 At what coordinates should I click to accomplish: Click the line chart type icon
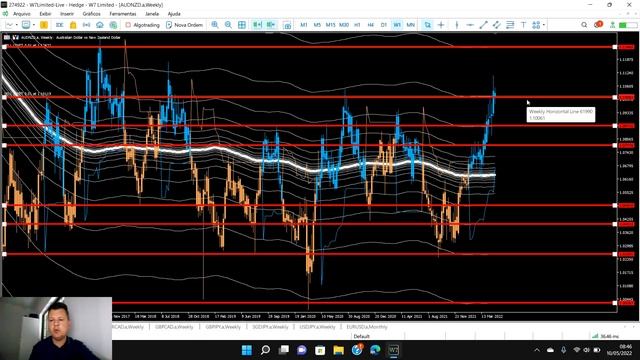click(x=9, y=25)
